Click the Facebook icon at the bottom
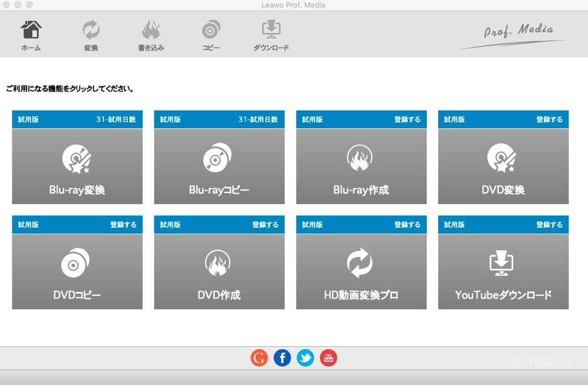Screen dimensions: 588x385 click(x=282, y=357)
